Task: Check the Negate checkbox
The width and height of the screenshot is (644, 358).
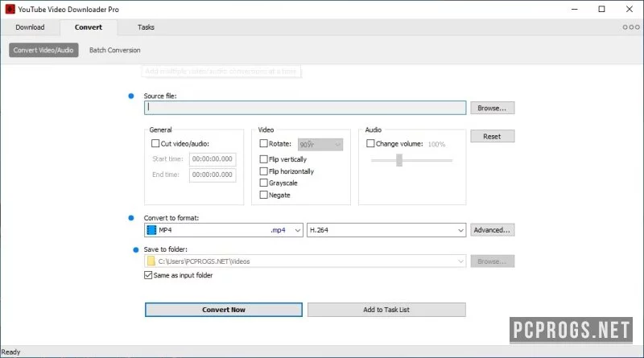Action: point(264,195)
